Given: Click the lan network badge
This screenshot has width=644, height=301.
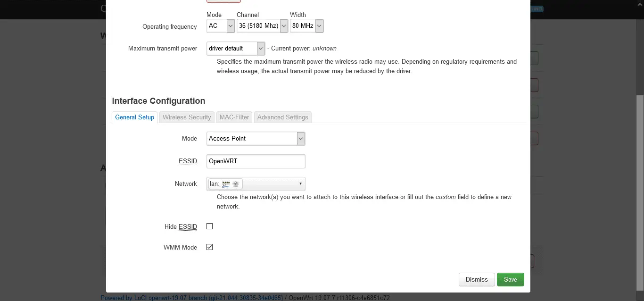Looking at the screenshot, I should [225, 184].
